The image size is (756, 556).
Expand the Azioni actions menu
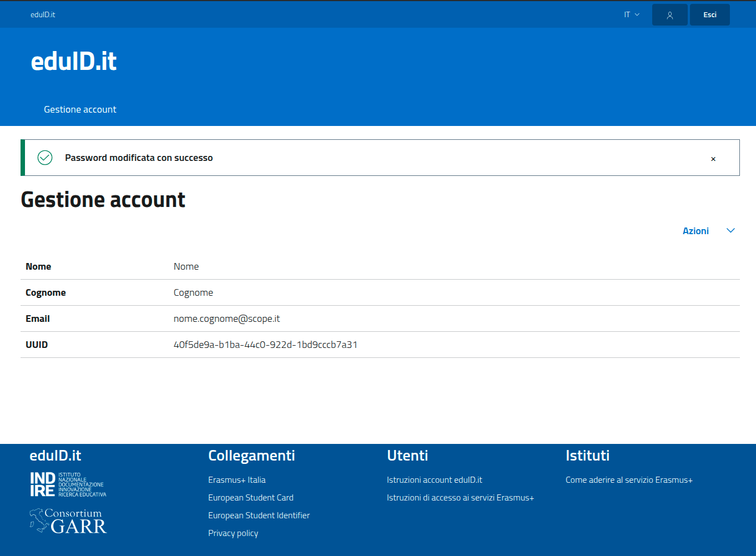[695, 231]
